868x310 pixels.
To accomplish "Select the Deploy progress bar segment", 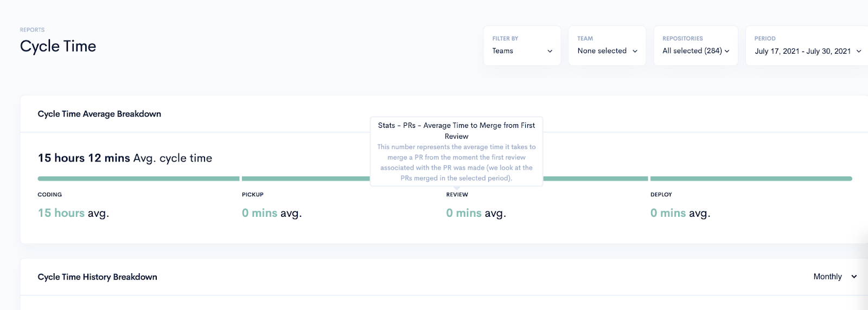I will [x=751, y=178].
